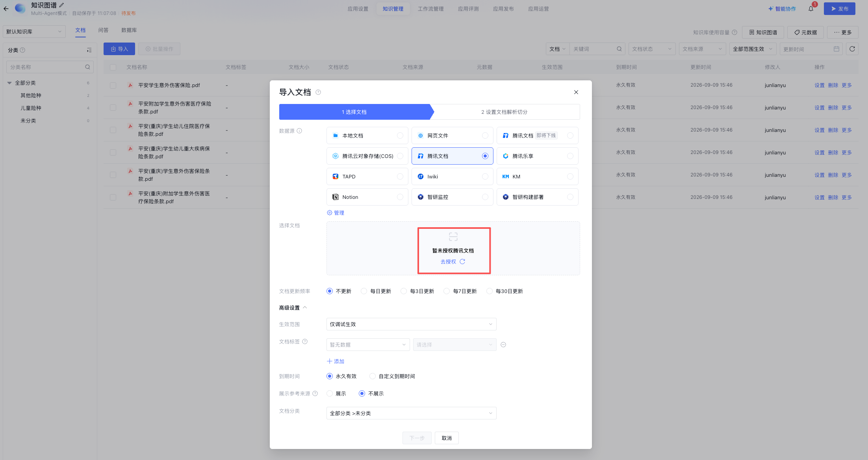Click the 关键词 search input field
The image size is (868, 460).
click(593, 49)
